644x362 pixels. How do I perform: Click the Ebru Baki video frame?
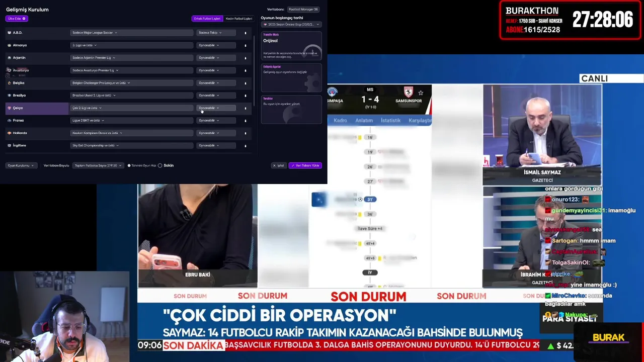tap(197, 235)
